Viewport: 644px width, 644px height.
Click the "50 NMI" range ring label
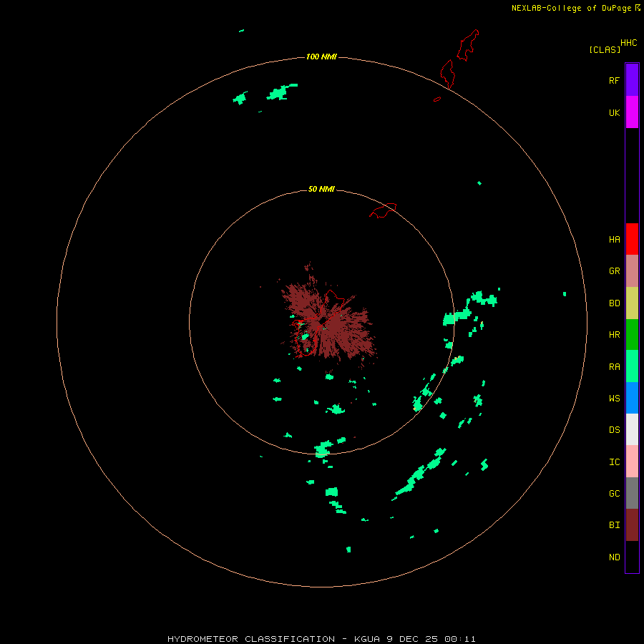click(321, 189)
